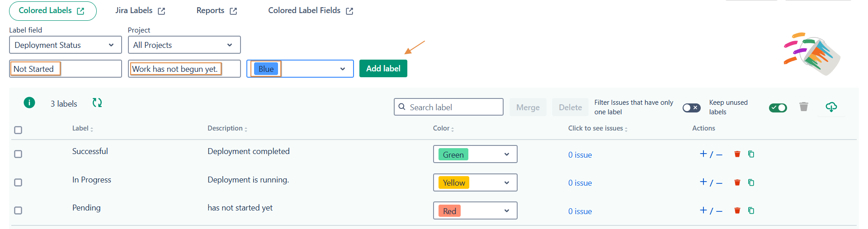The image size is (868, 229).
Task: Copy the In Progress label
Action: pyautogui.click(x=751, y=182)
